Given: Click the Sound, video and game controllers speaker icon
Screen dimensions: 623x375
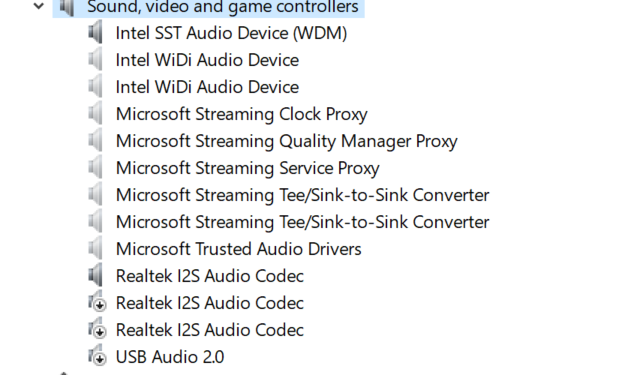Looking at the screenshot, I should pos(67,7).
